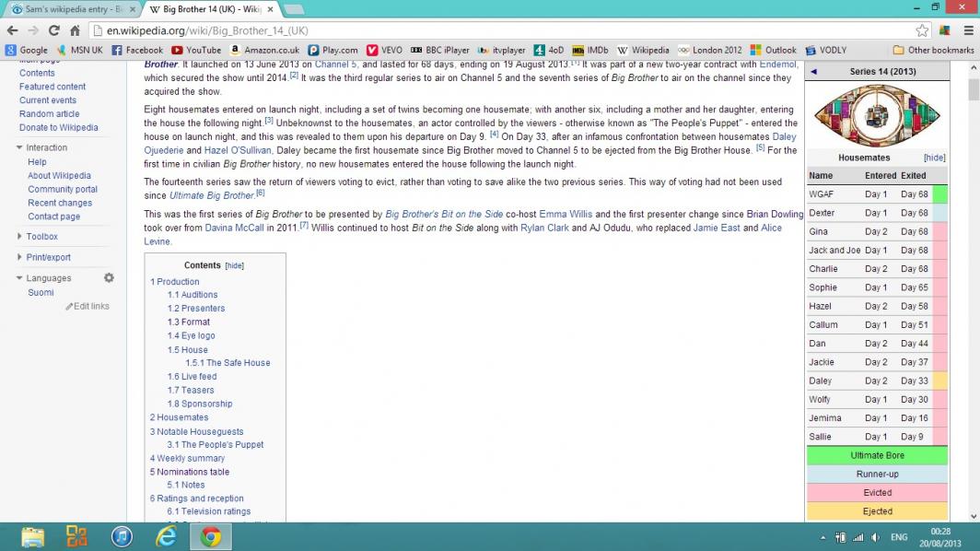980x551 pixels.
Task: Click the language settings gear icon
Action: [x=109, y=277]
